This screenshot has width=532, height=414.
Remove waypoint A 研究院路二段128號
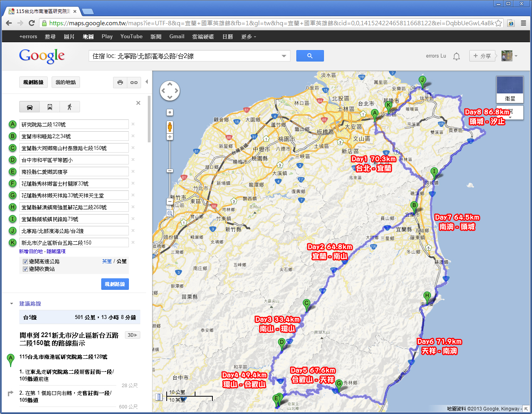click(133, 124)
